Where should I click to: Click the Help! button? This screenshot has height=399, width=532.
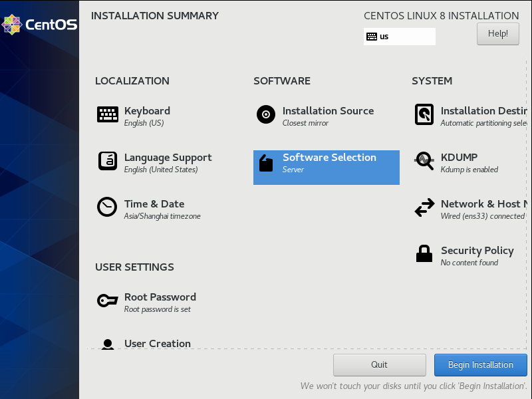497,34
